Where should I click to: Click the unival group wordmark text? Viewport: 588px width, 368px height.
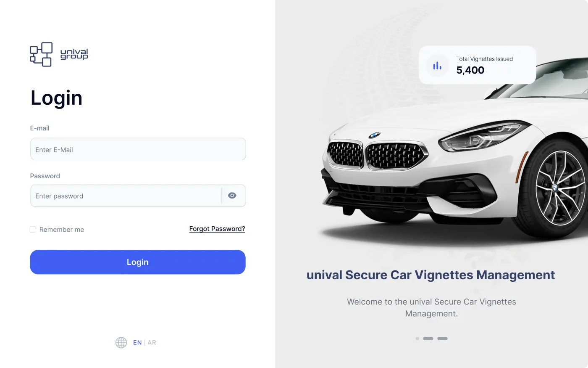pyautogui.click(x=74, y=54)
